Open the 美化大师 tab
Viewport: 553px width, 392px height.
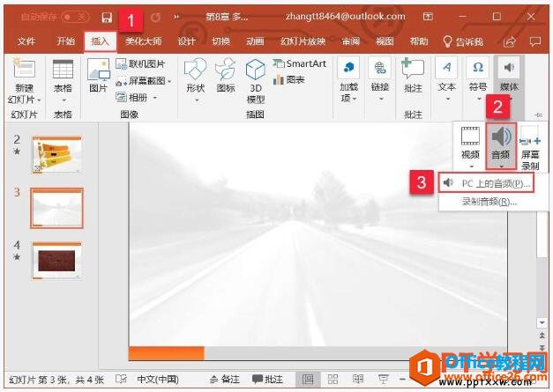pyautogui.click(x=143, y=41)
